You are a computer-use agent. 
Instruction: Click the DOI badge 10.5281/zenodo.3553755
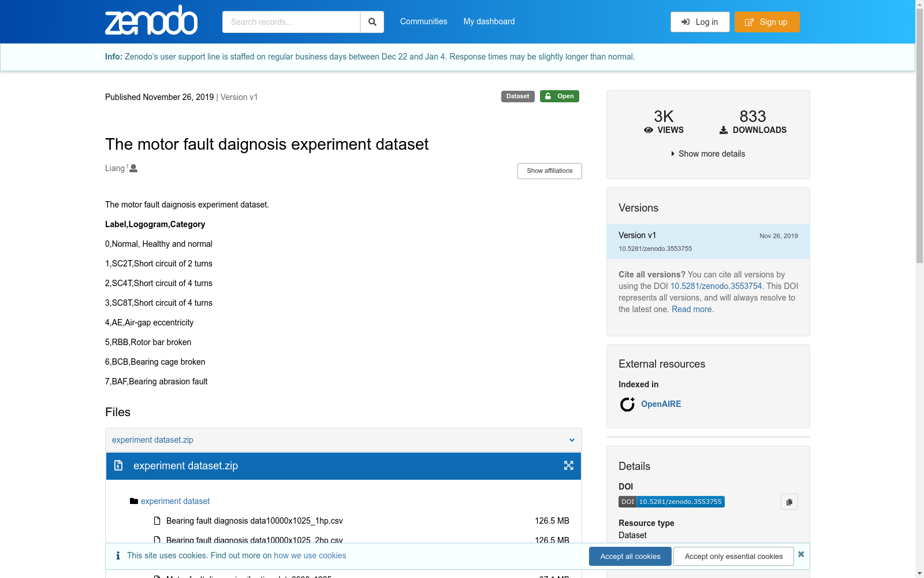point(672,502)
